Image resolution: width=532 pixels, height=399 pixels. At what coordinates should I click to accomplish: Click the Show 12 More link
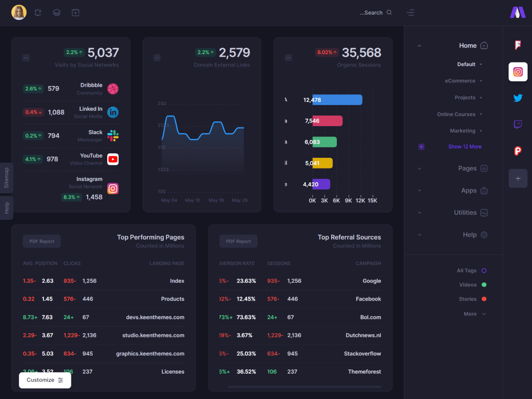464,147
